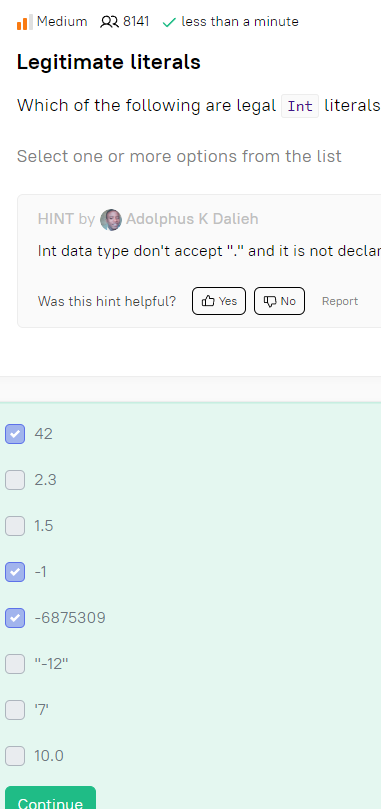Check the '7' character option checkbox
The image size is (381, 809).
[x=15, y=710]
